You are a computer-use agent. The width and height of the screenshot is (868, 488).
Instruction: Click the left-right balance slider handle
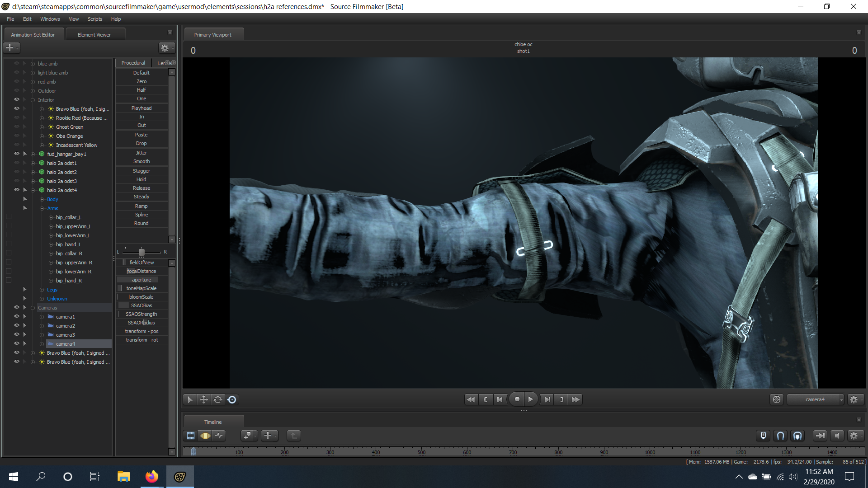[x=142, y=252]
